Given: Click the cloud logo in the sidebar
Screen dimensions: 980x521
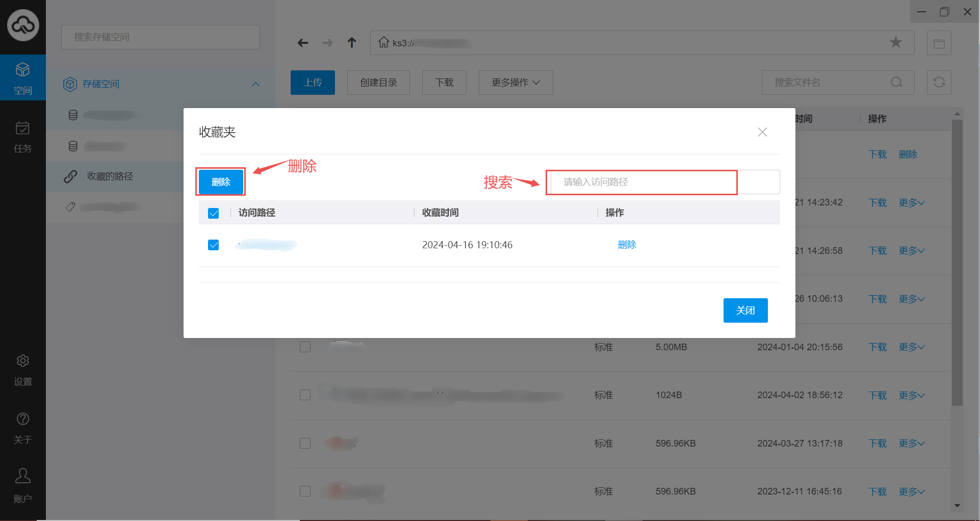Looking at the screenshot, I should click(x=23, y=24).
